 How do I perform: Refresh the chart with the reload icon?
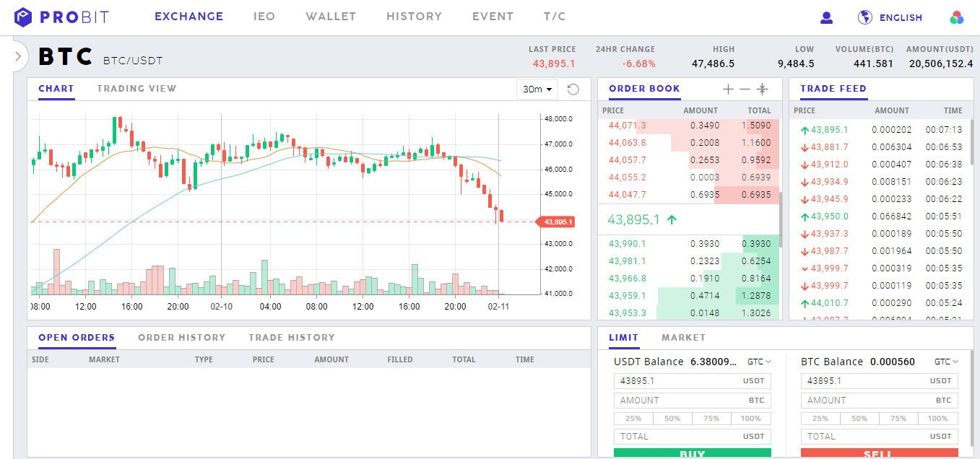[x=573, y=89]
